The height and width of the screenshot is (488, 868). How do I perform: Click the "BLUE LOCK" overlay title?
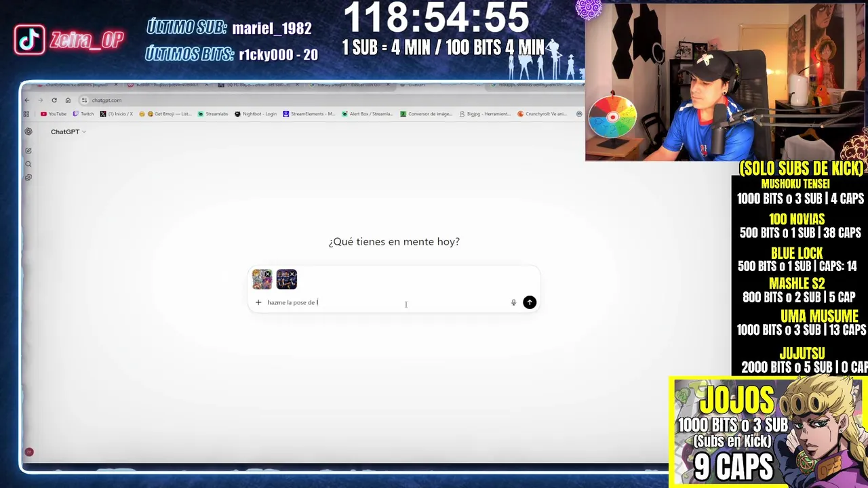[x=797, y=253]
